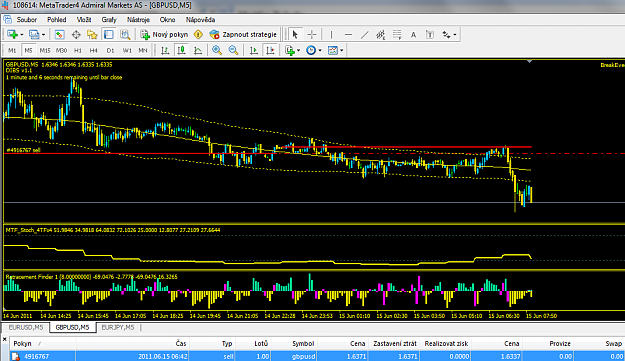
Task: Select the candlestick chart type icon
Action: pyautogui.click(x=181, y=50)
